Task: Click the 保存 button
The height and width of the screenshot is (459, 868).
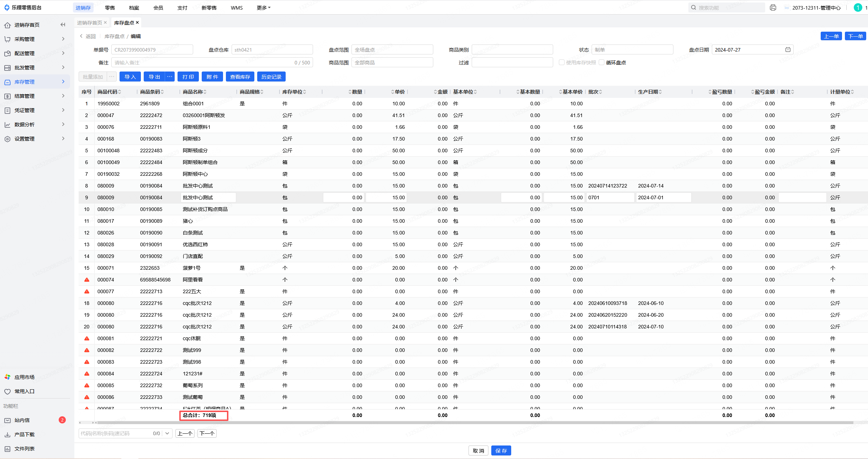Action: pos(501,451)
